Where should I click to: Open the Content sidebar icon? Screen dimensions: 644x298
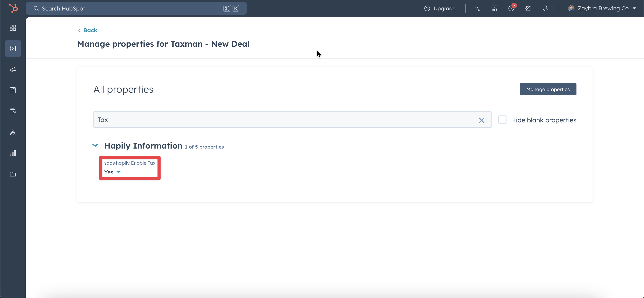pos(13,90)
